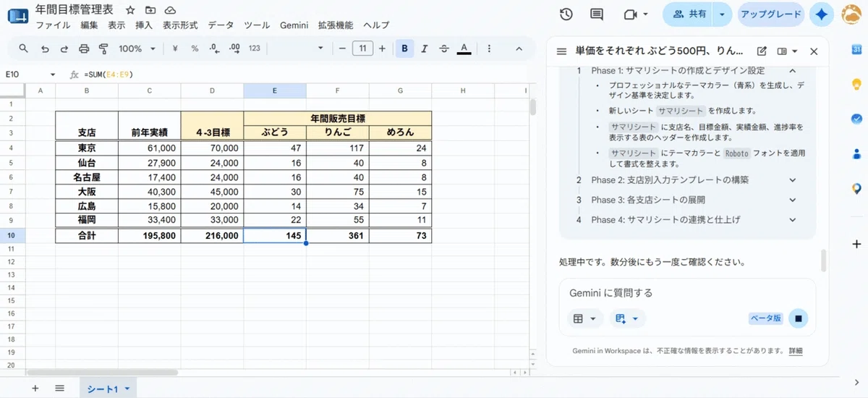This screenshot has width=868, height=398.
Task: Start new chat in Gemini panel
Action: [x=762, y=51]
